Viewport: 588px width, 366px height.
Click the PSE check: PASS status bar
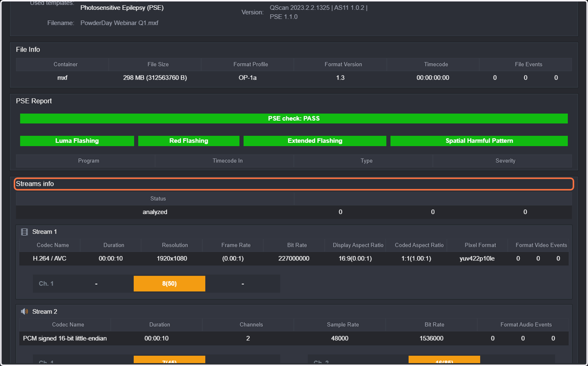tap(294, 118)
